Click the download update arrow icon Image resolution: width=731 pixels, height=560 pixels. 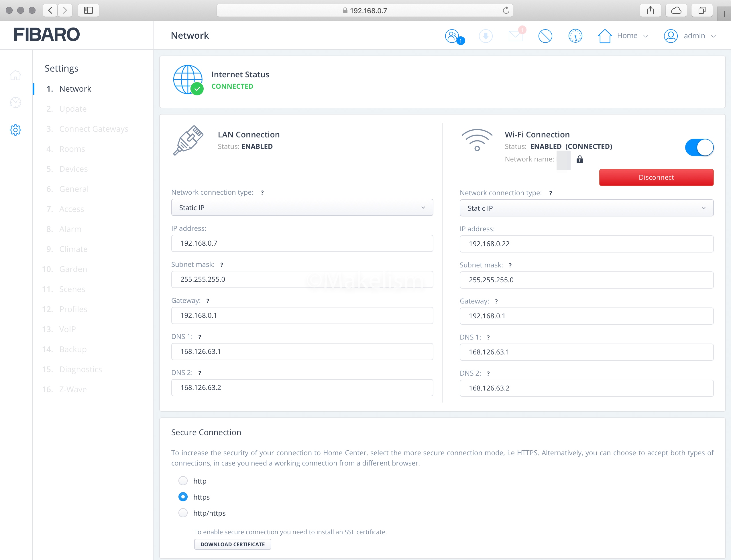tap(486, 36)
